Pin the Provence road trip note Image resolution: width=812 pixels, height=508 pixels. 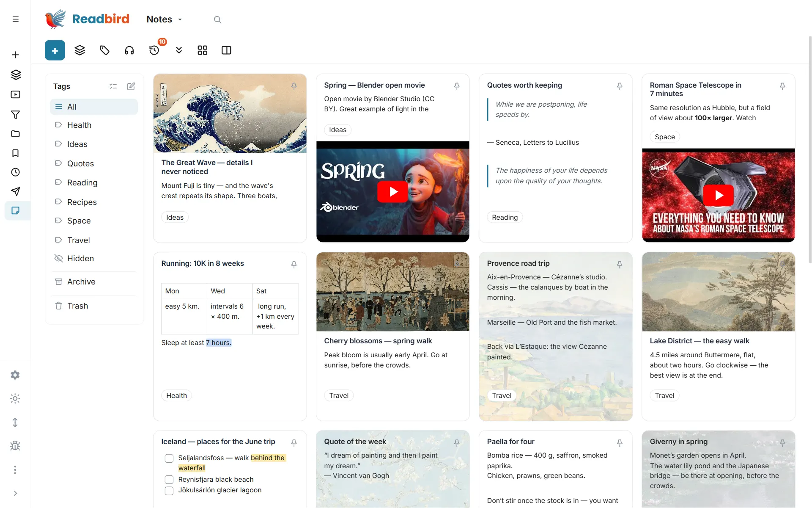620,265
